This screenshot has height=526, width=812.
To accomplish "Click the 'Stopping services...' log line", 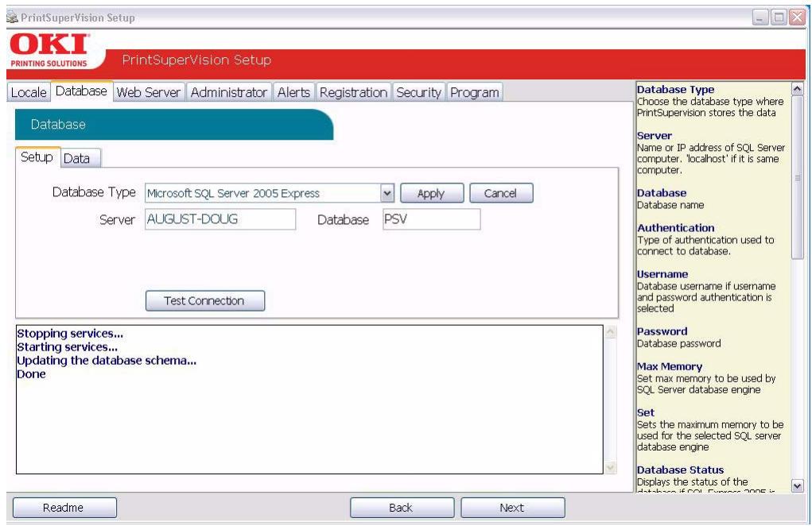I will pyautogui.click(x=70, y=334).
